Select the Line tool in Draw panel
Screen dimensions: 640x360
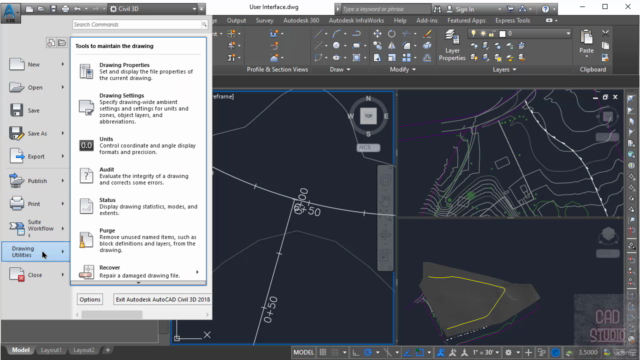[319, 33]
